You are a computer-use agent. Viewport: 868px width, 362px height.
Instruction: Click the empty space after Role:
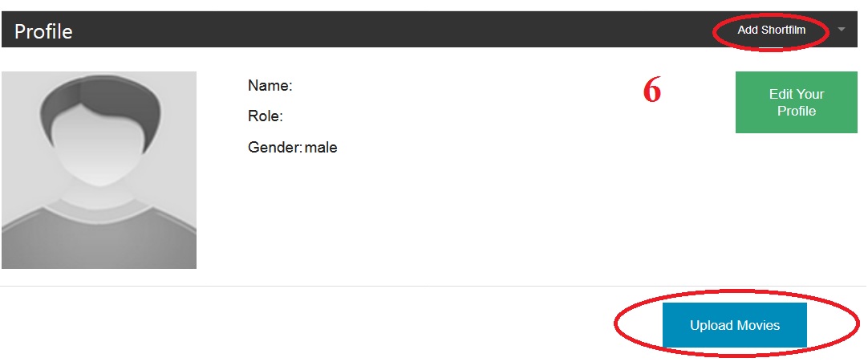point(361,116)
